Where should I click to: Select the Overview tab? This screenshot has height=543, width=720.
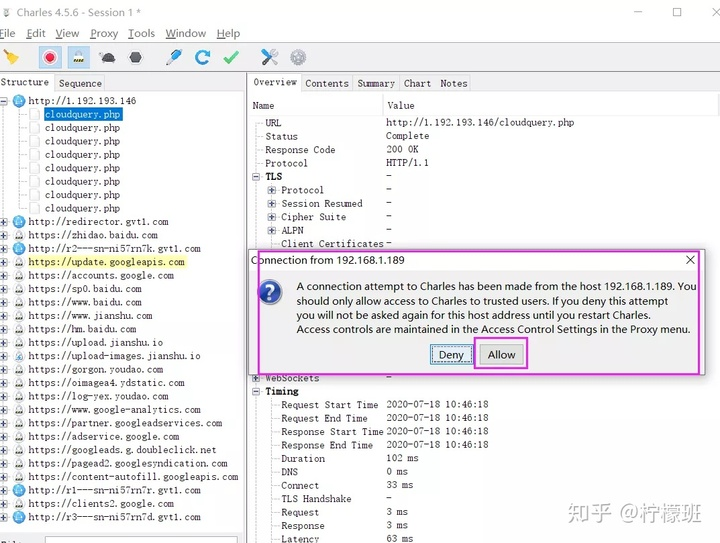click(275, 82)
